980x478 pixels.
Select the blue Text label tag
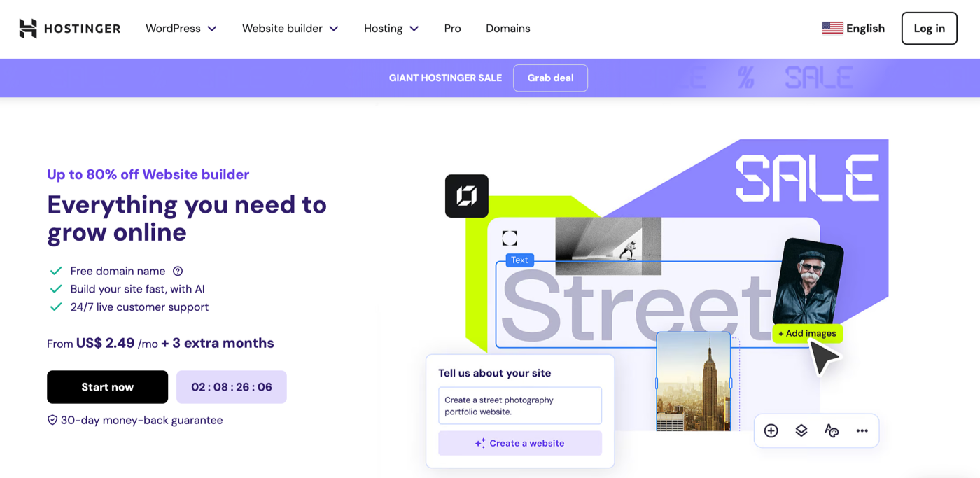pos(519,260)
